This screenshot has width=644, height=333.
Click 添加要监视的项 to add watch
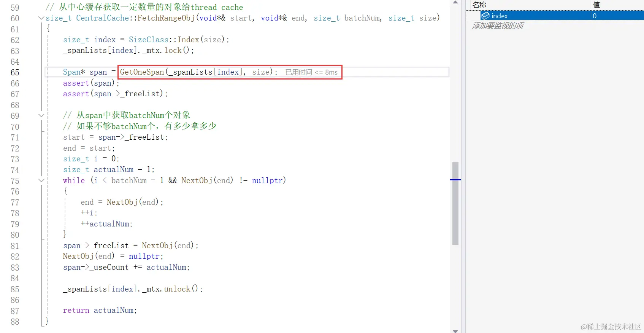(x=498, y=25)
